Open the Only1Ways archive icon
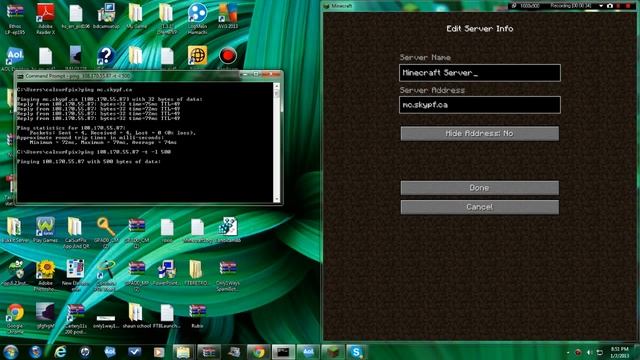 coord(228,276)
